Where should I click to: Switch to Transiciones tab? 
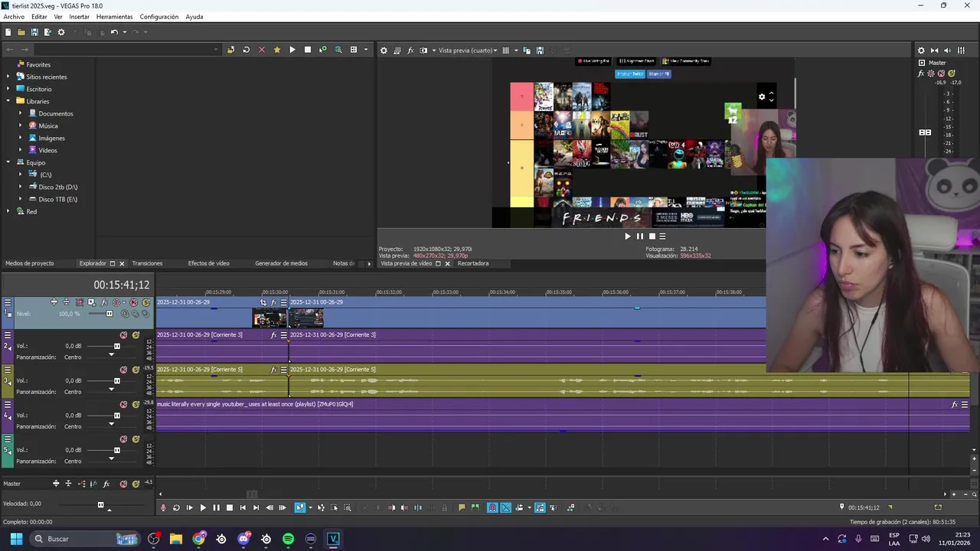tap(147, 263)
